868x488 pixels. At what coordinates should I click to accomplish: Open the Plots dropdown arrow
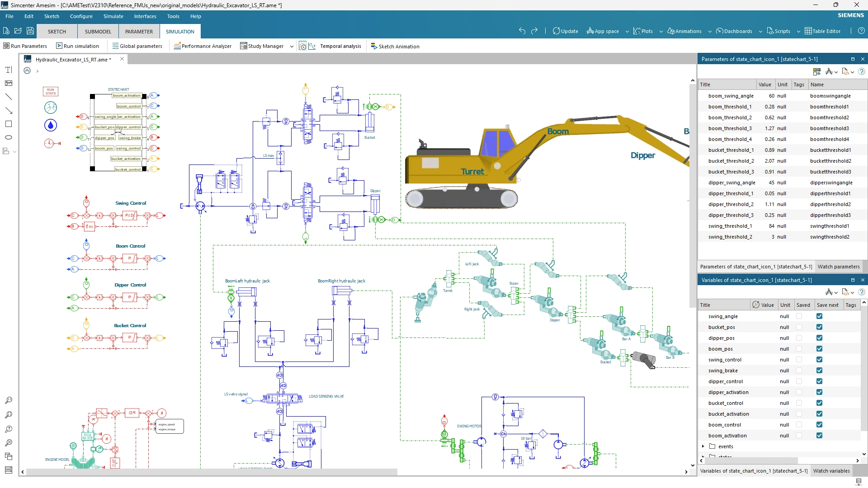pos(661,32)
